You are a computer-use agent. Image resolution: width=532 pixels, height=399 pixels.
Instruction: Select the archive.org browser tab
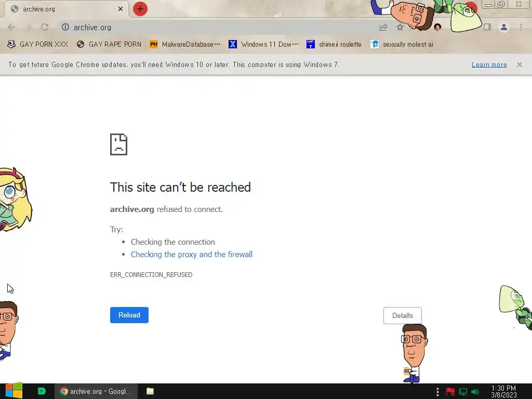(x=66, y=9)
